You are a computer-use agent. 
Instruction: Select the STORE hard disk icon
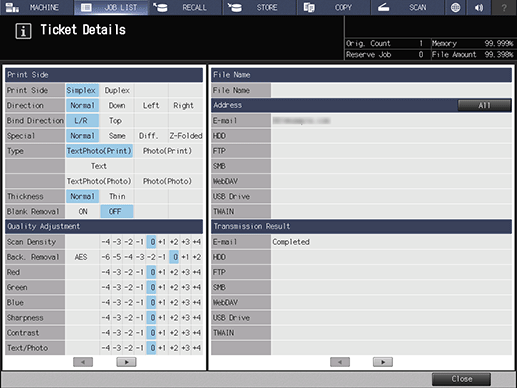pyautogui.click(x=235, y=7)
